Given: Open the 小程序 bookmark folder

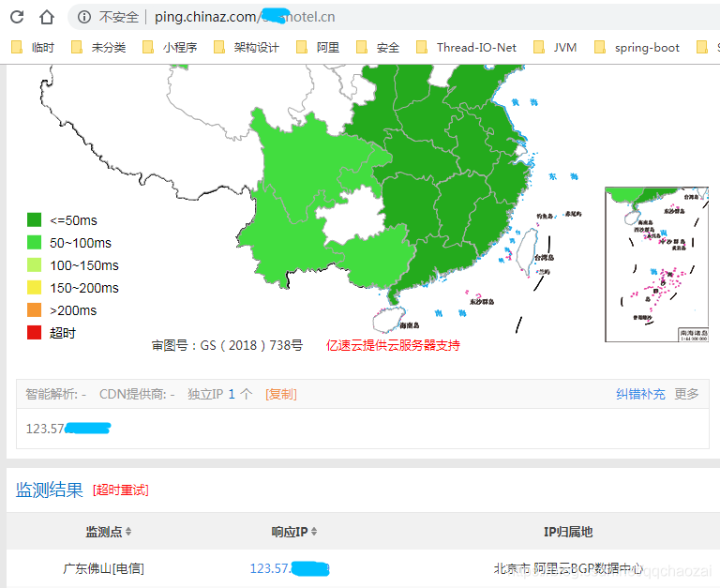Looking at the screenshot, I should coord(170,47).
